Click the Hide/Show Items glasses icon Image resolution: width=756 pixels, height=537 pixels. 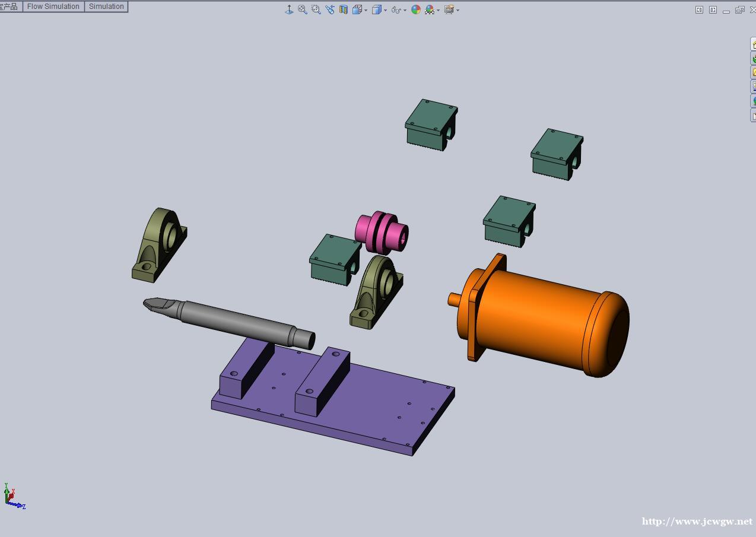coord(396,9)
